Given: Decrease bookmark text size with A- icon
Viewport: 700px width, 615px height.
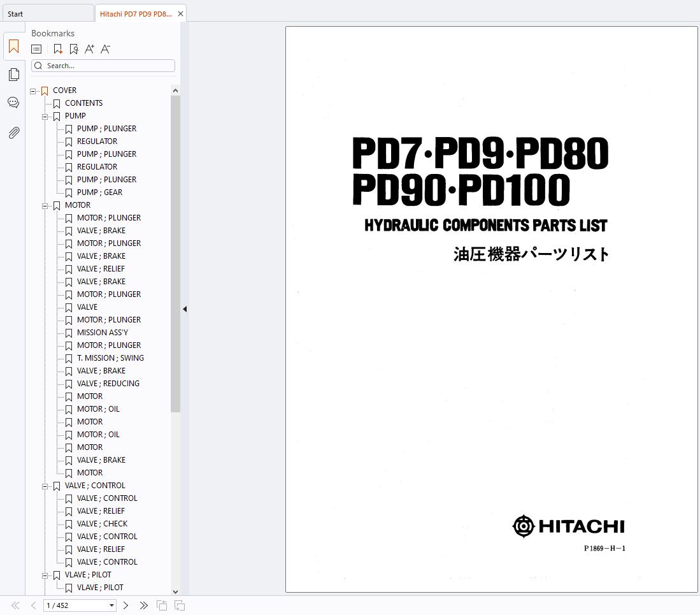Looking at the screenshot, I should [x=105, y=49].
